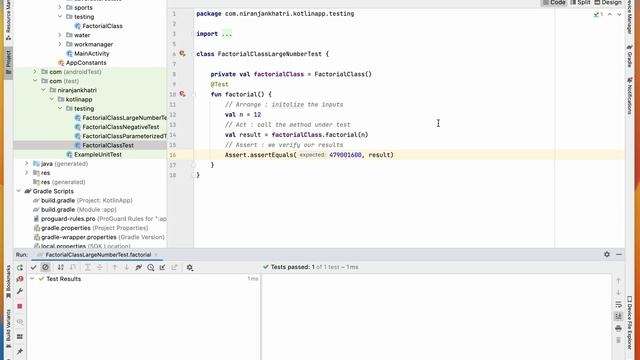Pin the Run tab with the pin icon

[20, 351]
